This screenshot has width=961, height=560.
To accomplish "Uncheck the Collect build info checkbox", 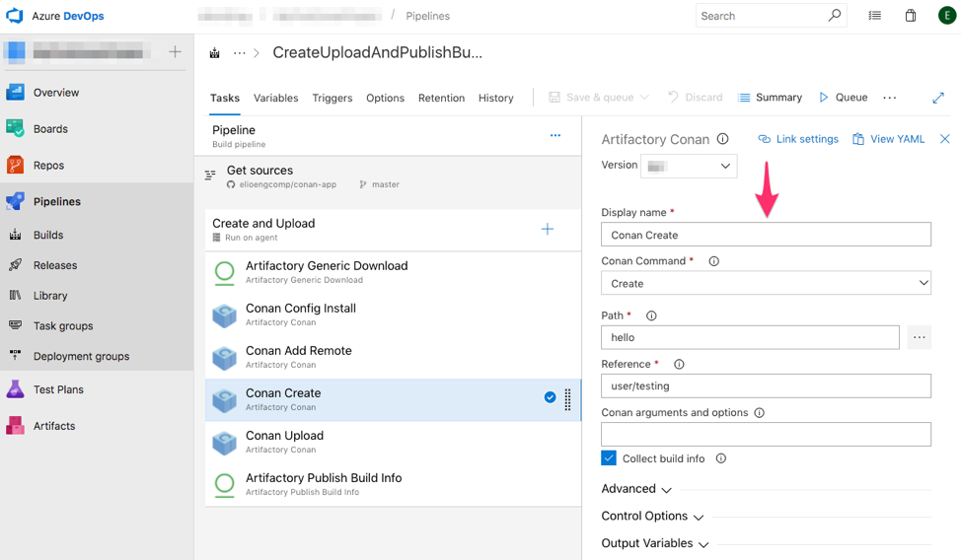I will [609, 458].
